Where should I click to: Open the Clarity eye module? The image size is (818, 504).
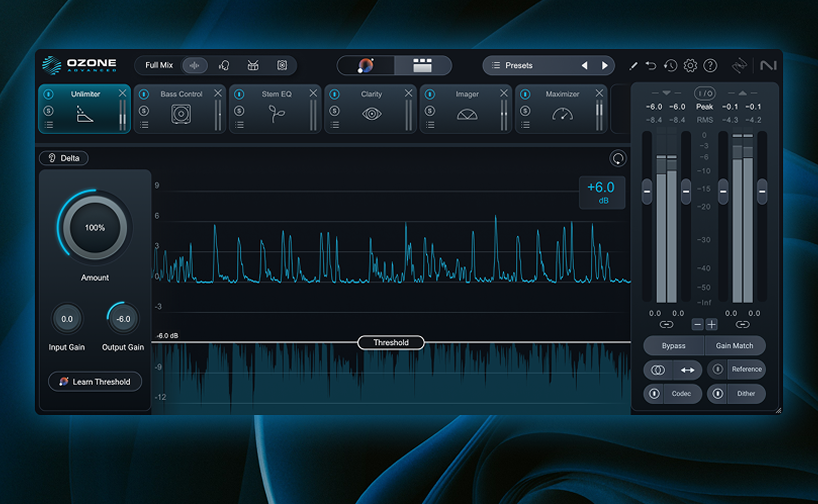click(x=371, y=114)
